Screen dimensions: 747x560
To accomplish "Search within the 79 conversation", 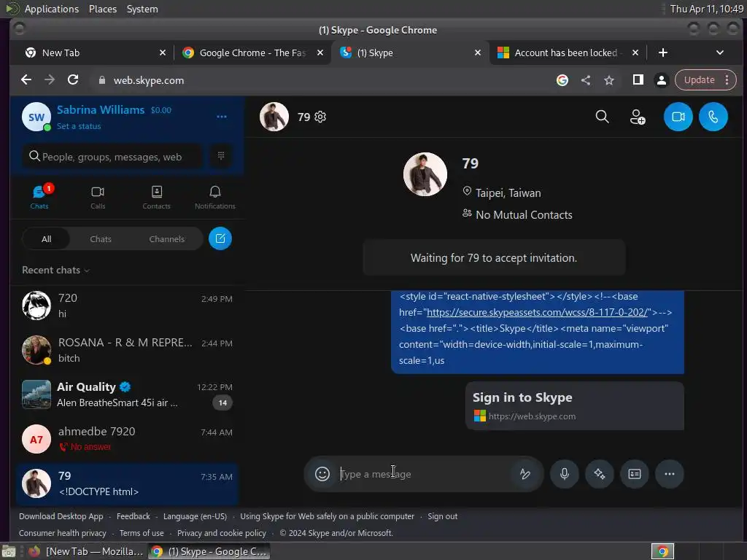I will point(602,117).
